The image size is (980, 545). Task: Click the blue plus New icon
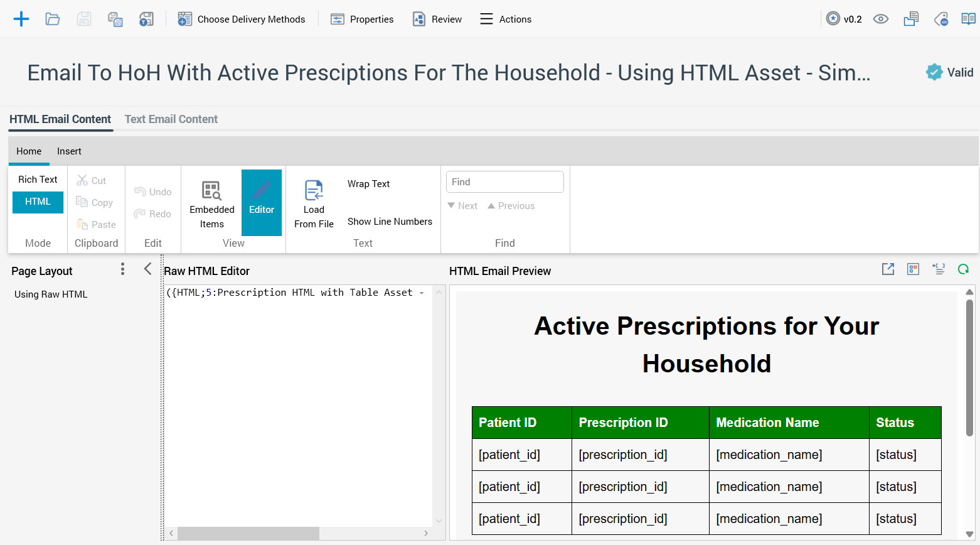point(21,19)
